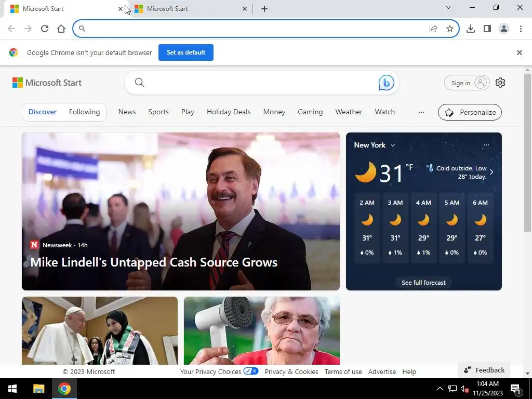532x399 pixels.
Task: Click the browser forward arrow
Action: click(x=28, y=29)
